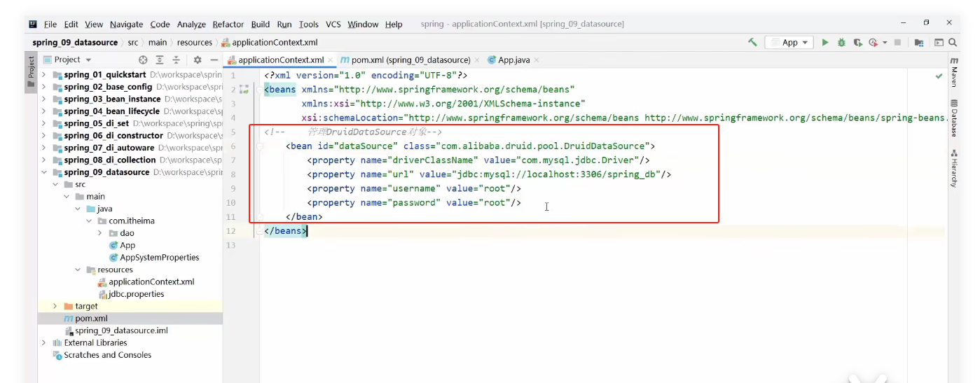Collapse the resources folder

(x=78, y=270)
